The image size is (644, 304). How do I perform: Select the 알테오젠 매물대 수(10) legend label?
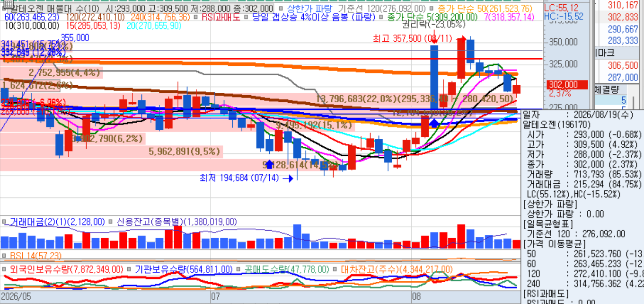pos(55,9)
